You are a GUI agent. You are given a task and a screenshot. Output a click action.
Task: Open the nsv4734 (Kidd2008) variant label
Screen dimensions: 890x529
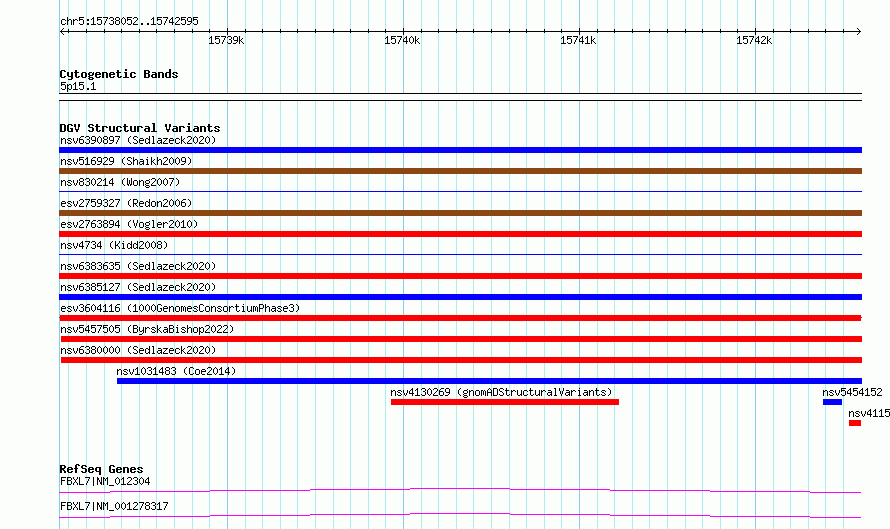coord(114,245)
